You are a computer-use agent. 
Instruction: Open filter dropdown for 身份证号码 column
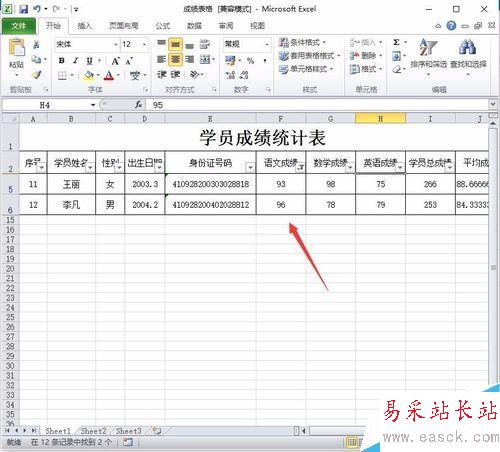point(250,167)
